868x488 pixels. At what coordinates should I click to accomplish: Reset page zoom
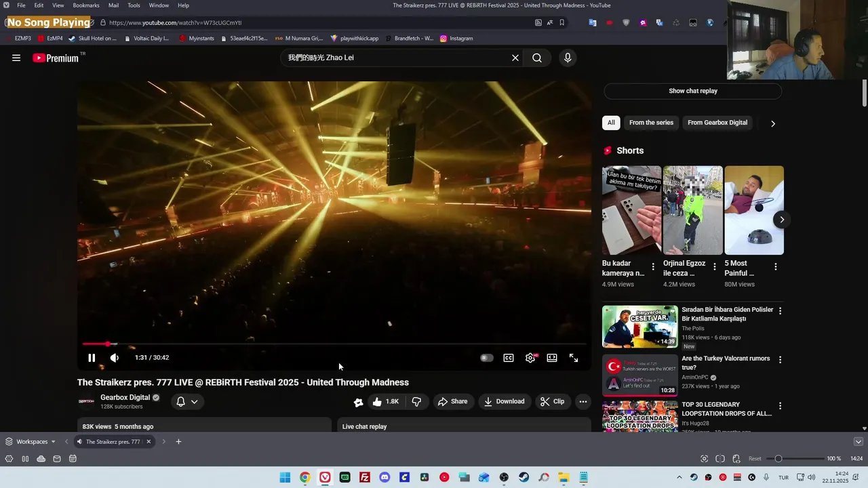(755, 459)
